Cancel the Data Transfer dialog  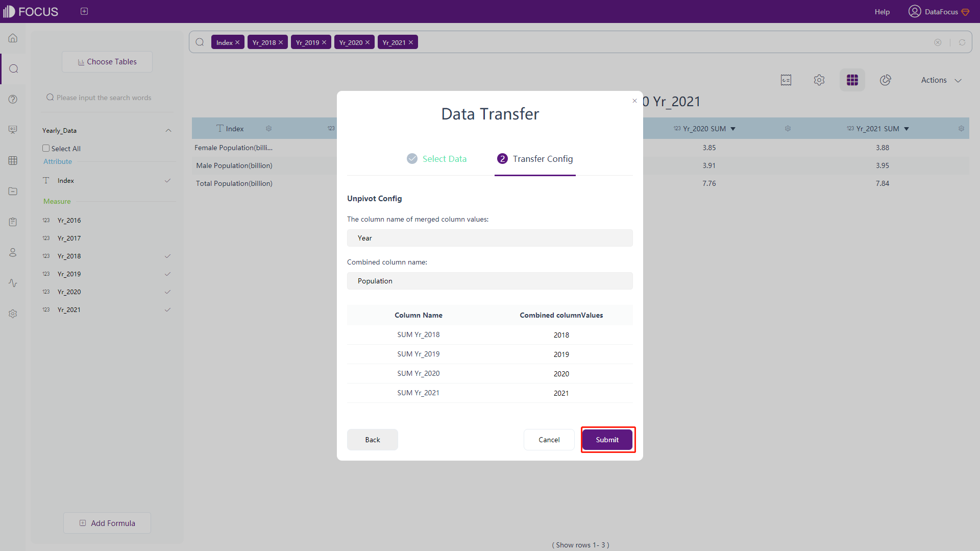tap(549, 440)
